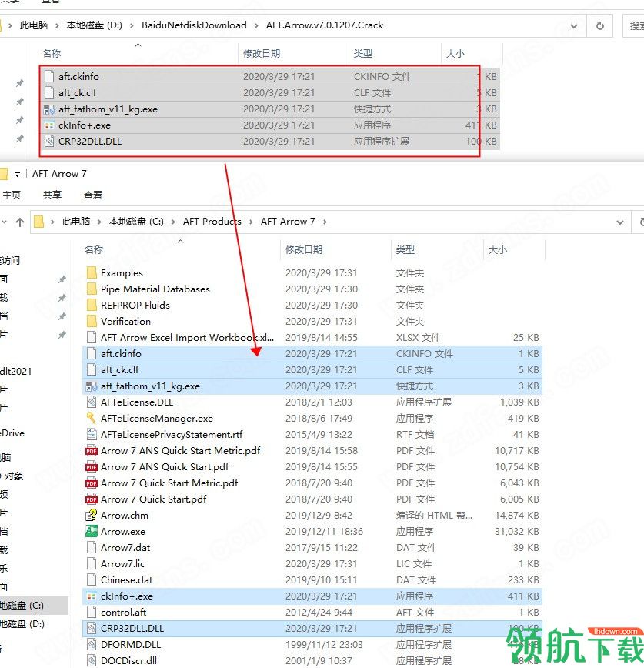Viewport: 644px width, 668px height.
Task: Open the 查看 ribbon tab in AFT Arrow 7
Action: (93, 195)
